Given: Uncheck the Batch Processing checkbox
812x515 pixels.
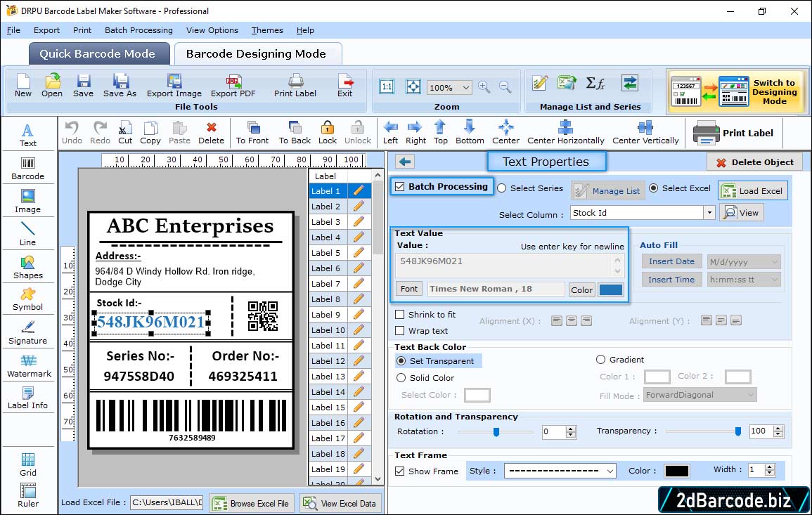Looking at the screenshot, I should (400, 186).
